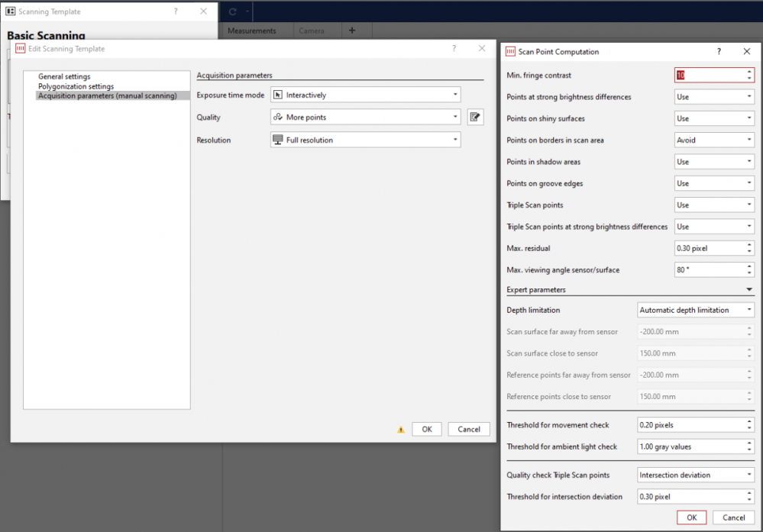Select General settings in the tree
763x532 pixels.
coord(64,76)
